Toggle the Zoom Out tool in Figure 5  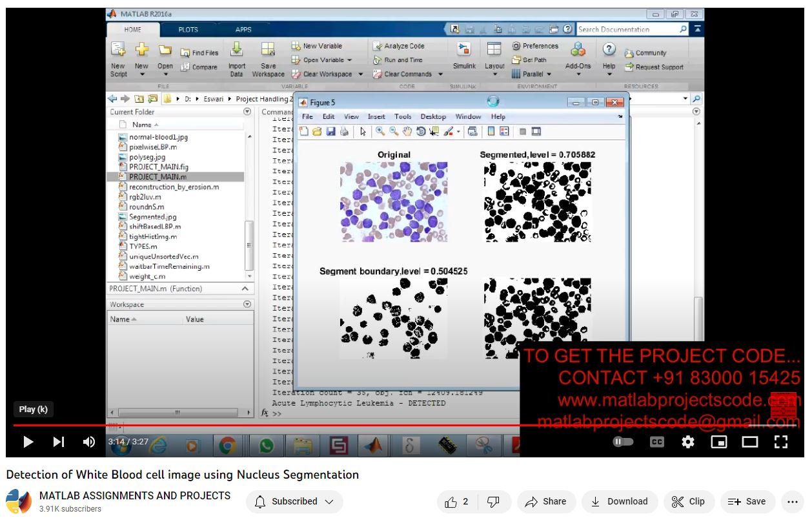393,131
